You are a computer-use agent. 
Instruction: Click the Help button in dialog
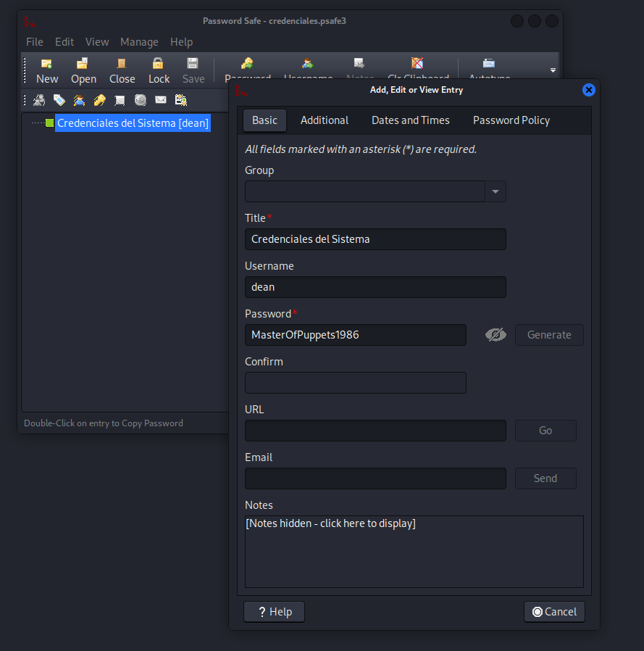click(x=274, y=612)
